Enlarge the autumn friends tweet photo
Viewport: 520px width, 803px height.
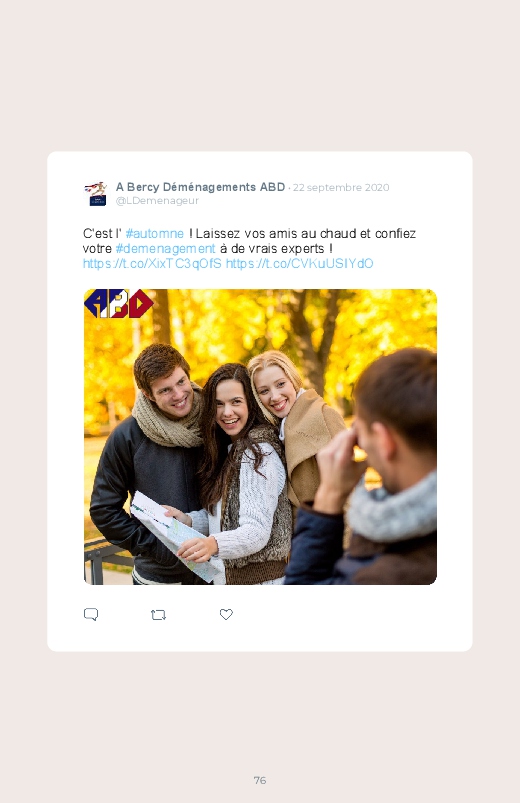[x=260, y=437]
